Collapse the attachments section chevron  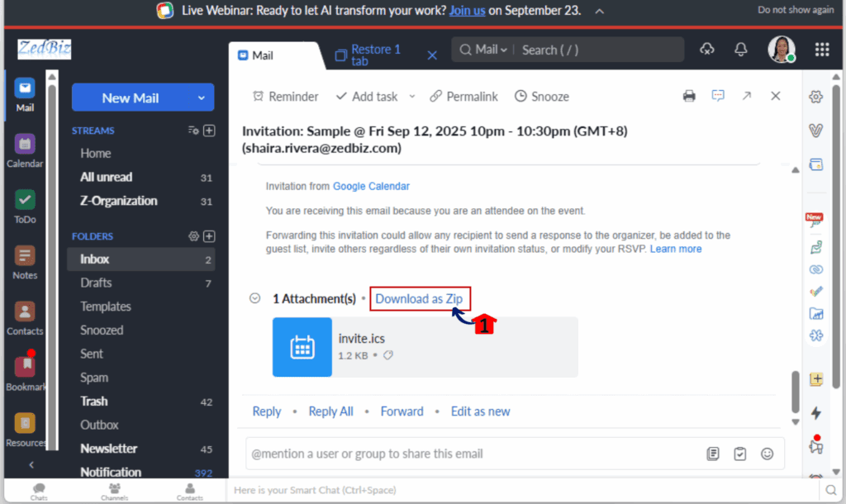tap(254, 298)
